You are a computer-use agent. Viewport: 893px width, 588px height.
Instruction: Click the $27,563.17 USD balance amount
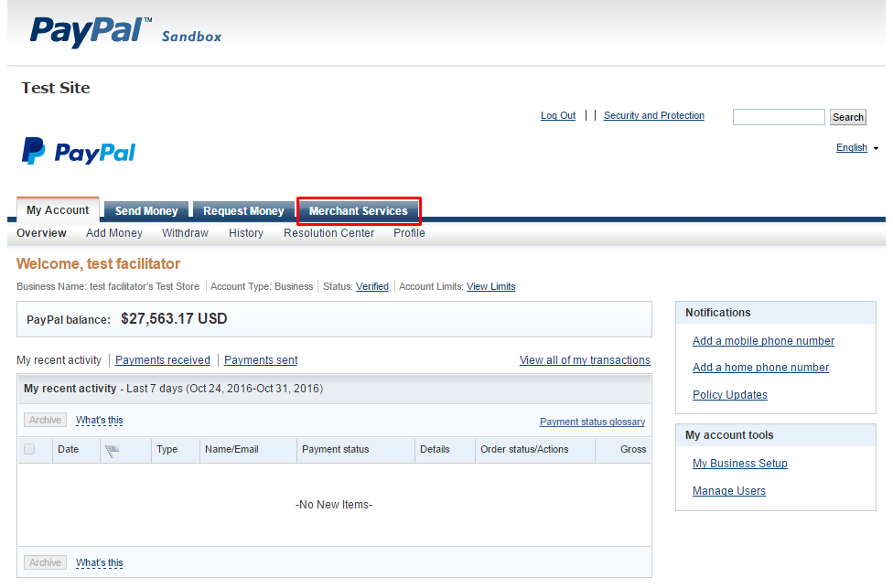(x=174, y=319)
